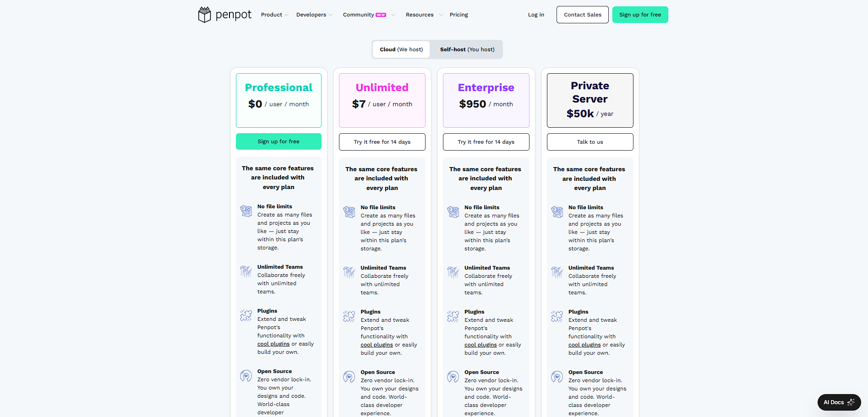This screenshot has width=868, height=417.
Task: Expand the Product menu
Action: coord(275,15)
